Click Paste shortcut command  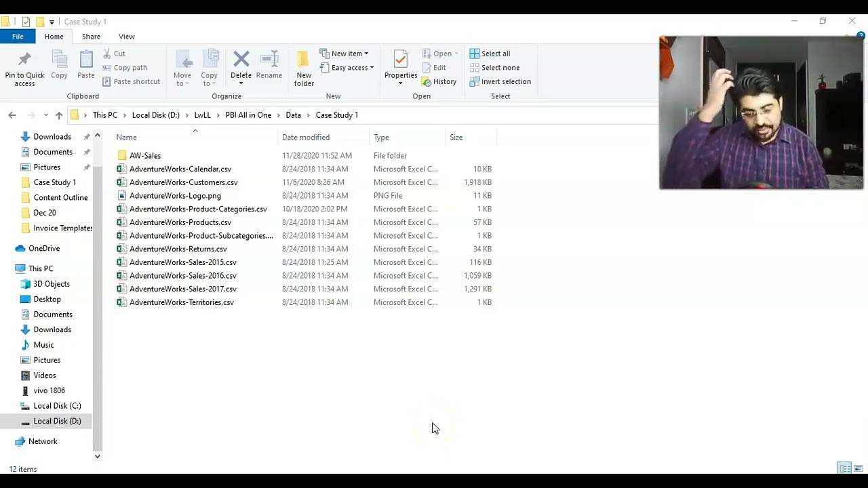pyautogui.click(x=131, y=81)
